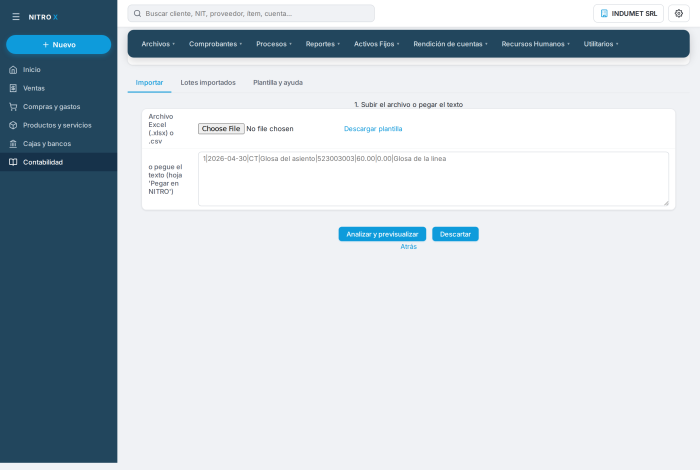Image resolution: width=700 pixels, height=470 pixels.
Task: Open Productos y servicios section
Action: coord(57,125)
